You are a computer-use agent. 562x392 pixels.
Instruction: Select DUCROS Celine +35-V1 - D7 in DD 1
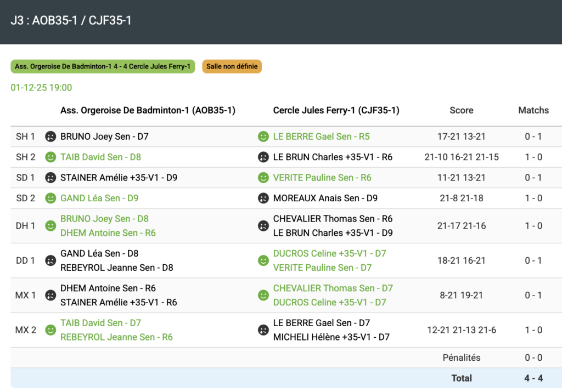coord(329,253)
